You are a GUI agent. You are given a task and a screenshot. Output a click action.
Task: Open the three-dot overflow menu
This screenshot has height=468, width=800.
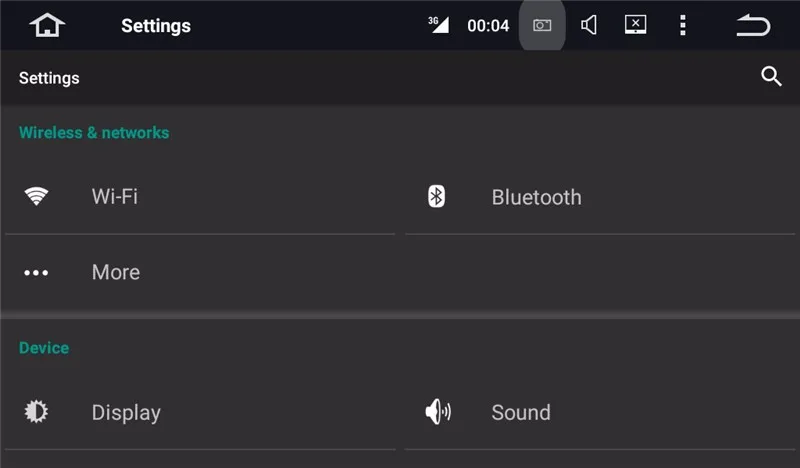[x=683, y=26]
